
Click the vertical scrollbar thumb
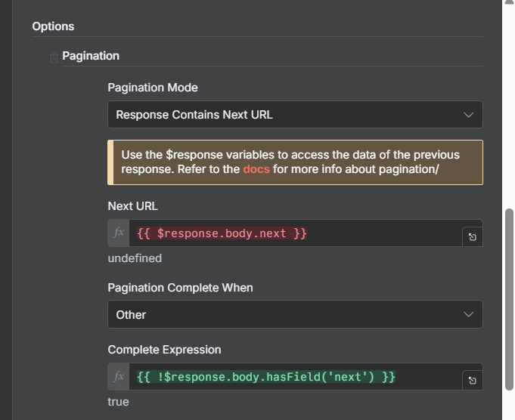(x=509, y=298)
